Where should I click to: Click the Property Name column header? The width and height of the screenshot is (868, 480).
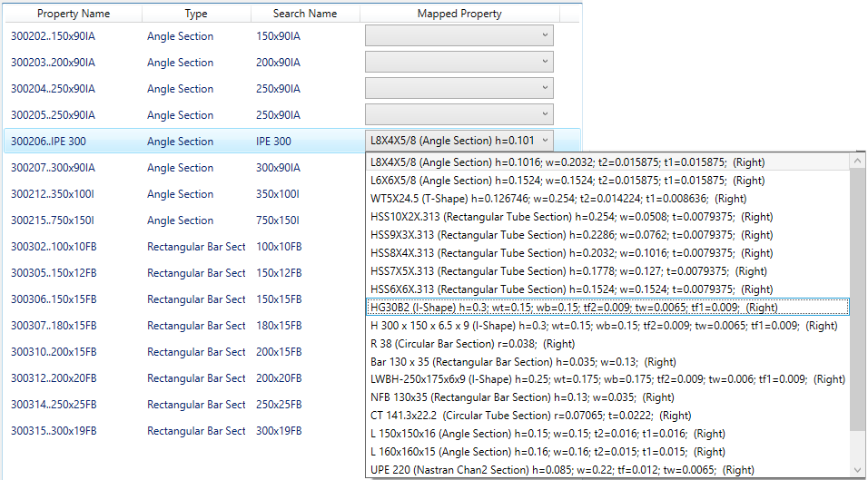[x=73, y=14]
